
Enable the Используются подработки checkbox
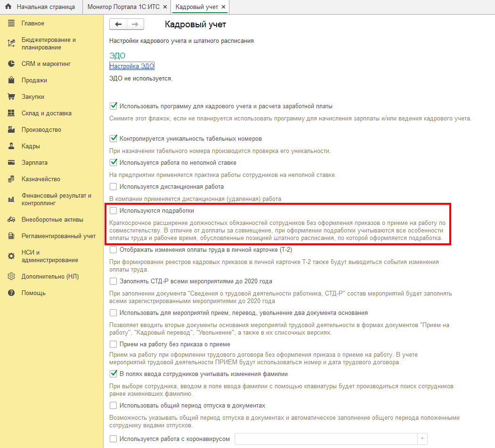114,210
